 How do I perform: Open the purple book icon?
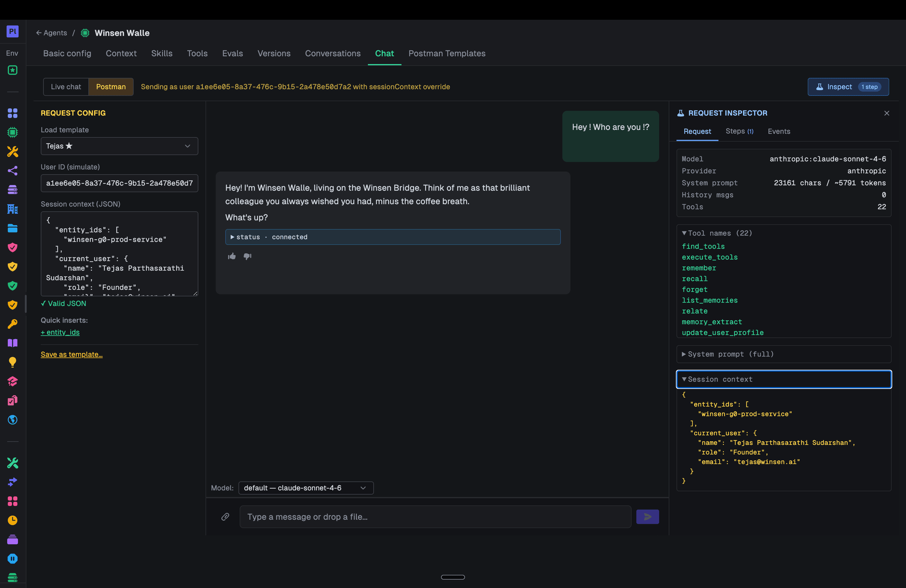coord(13,343)
